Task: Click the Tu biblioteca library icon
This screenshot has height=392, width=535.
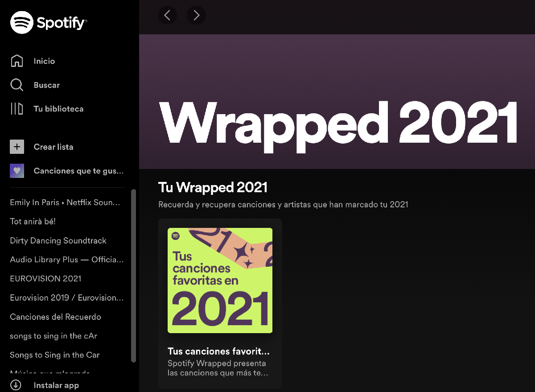Action: pyautogui.click(x=17, y=109)
